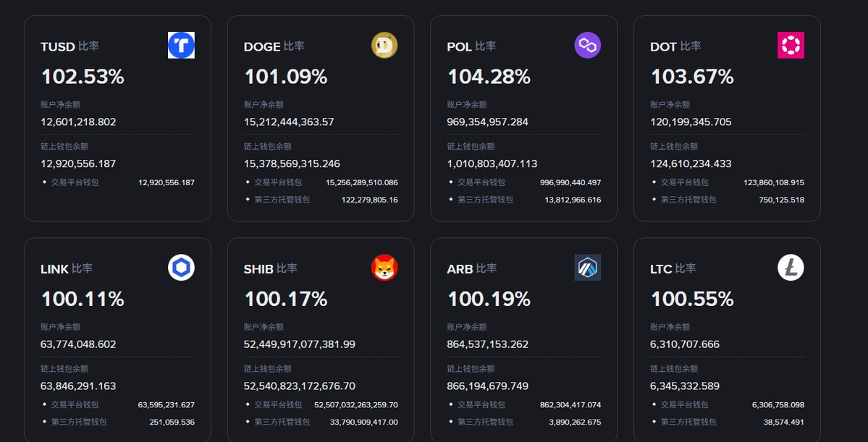
Task: Click the LINK Chainlink logo icon
Action: [x=181, y=268]
